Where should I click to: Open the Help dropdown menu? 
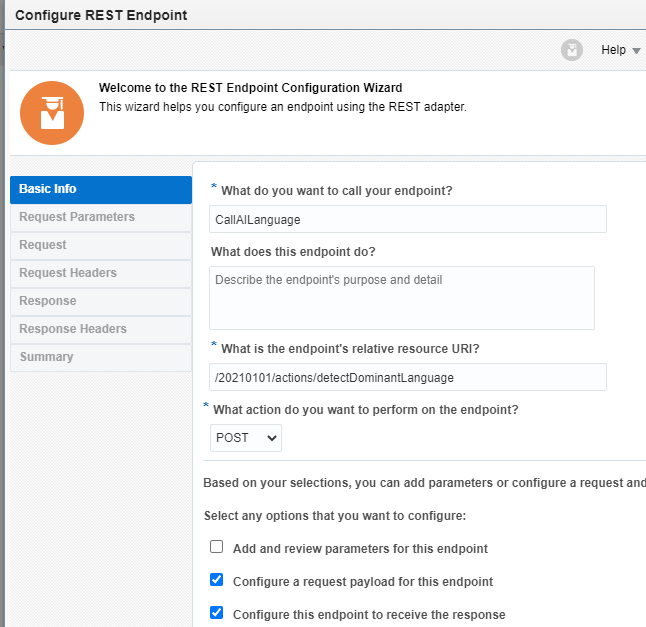[x=620, y=50]
